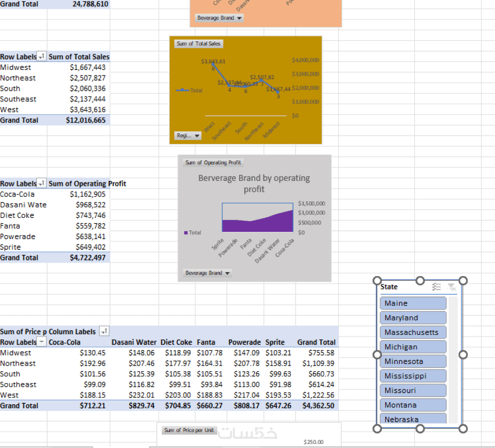Screen dimensions: 495x448
Task: Select the Dasani Water column header
Action: click(x=134, y=342)
